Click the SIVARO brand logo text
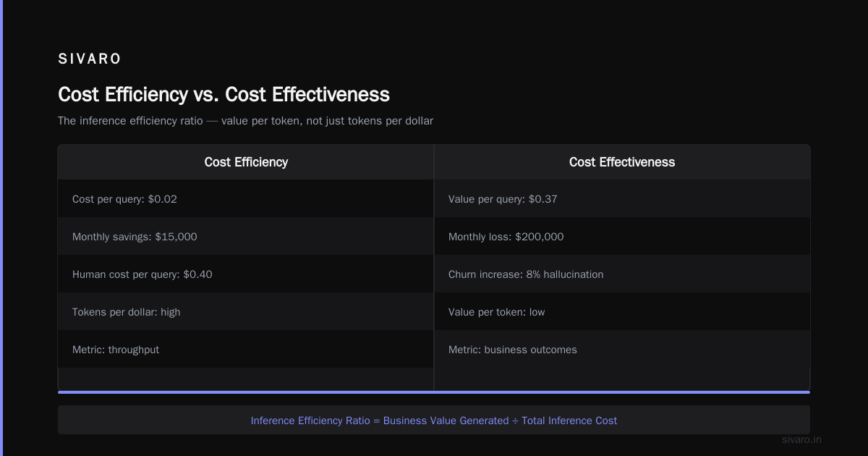 point(90,59)
